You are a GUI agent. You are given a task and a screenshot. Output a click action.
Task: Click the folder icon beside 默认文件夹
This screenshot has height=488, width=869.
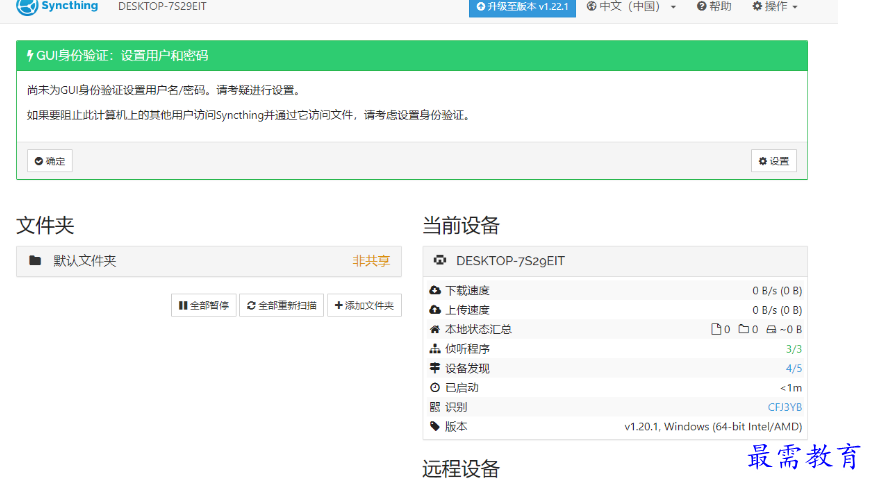pos(35,260)
